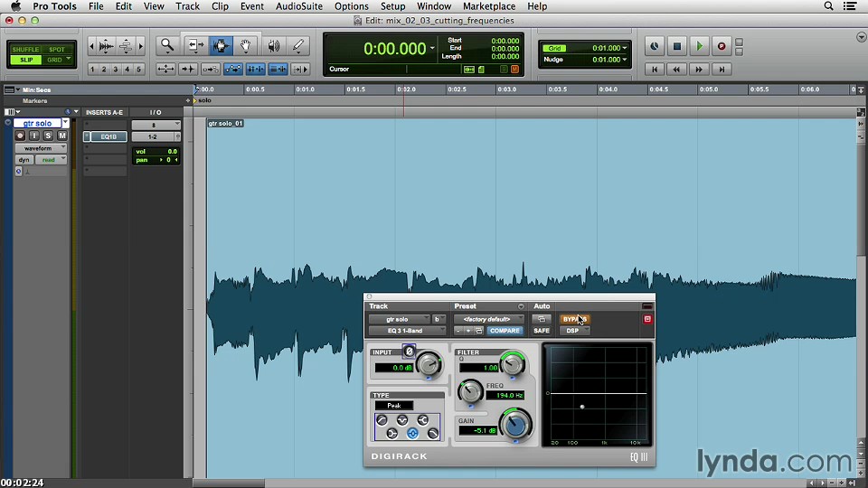Select the Selector tool

pyautogui.click(x=221, y=45)
